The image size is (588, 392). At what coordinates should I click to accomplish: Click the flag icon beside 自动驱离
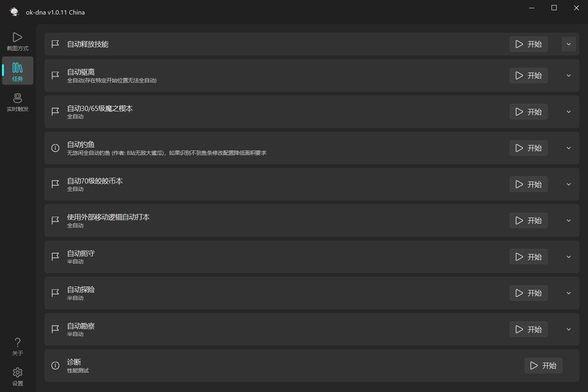tap(55, 75)
